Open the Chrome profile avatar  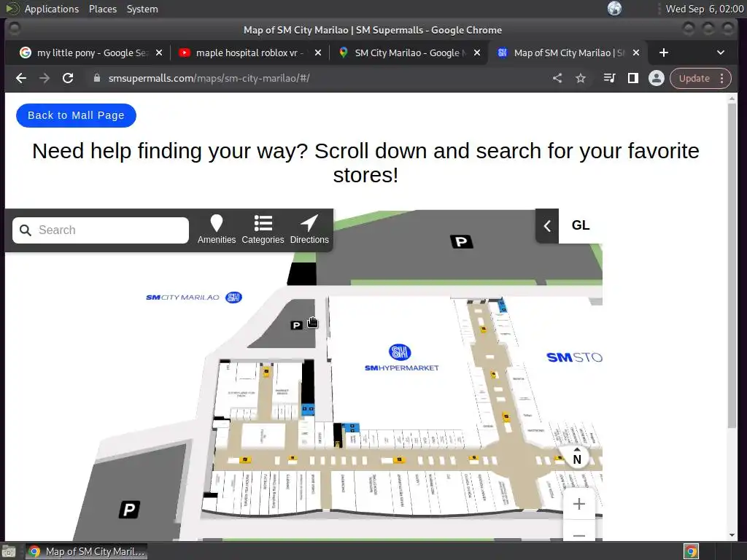656,78
